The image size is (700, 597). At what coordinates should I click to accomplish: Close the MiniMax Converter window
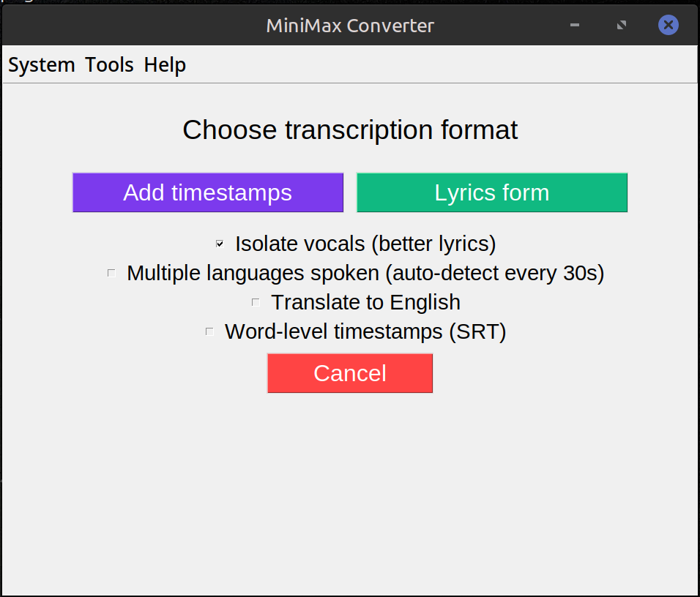pos(669,25)
